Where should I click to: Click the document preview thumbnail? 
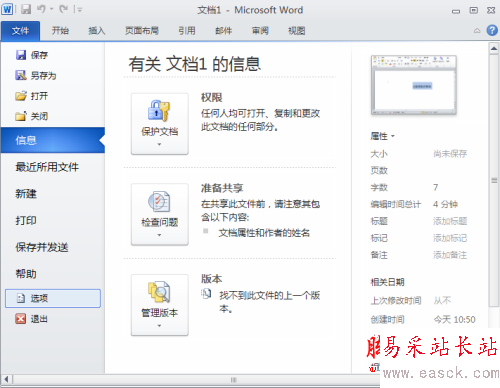point(414,85)
